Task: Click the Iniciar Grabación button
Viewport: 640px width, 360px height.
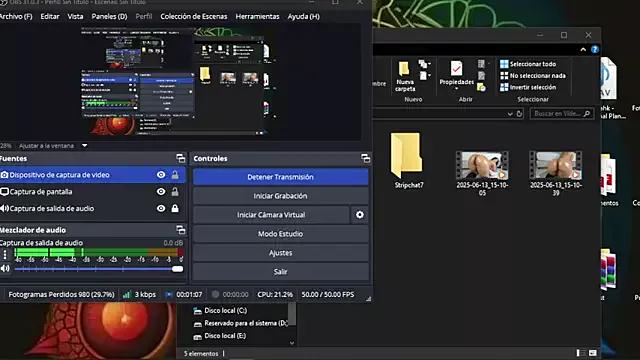Action: (x=280, y=196)
